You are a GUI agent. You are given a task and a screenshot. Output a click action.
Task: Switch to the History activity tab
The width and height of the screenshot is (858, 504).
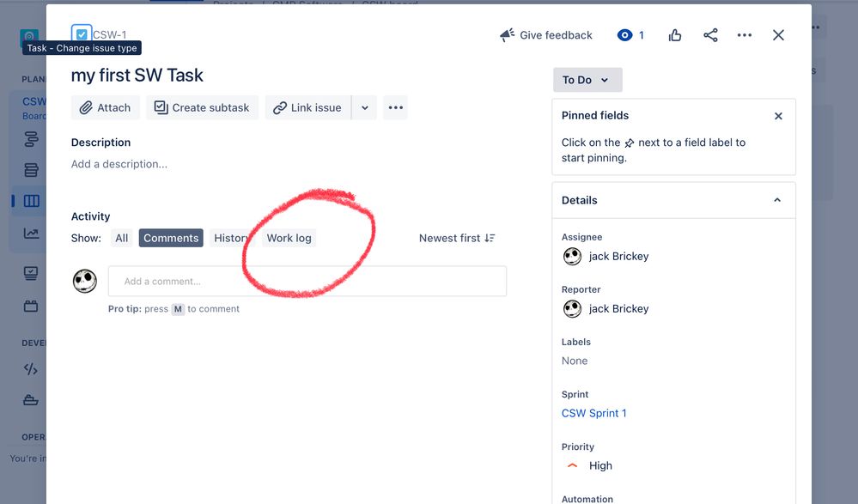point(231,238)
